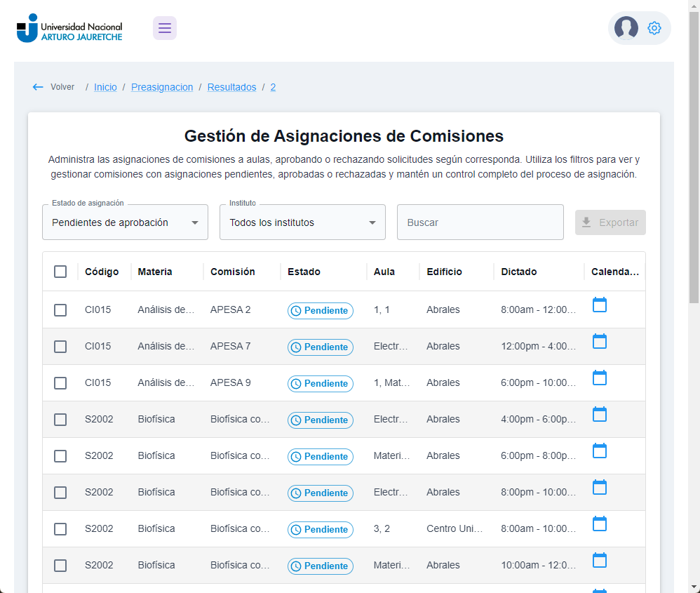Click the aula cell reading 1, 1
Viewport: 700px width, 593px height.
(x=382, y=309)
